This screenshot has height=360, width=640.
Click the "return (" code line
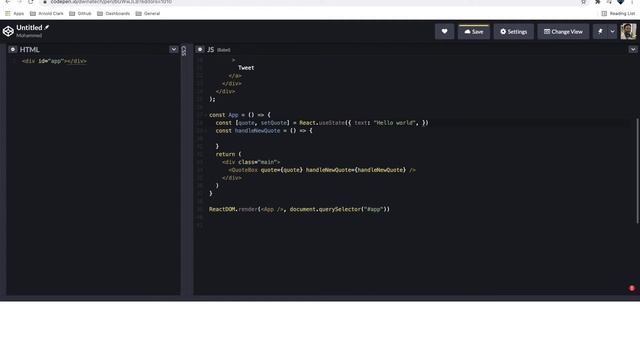[229, 154]
